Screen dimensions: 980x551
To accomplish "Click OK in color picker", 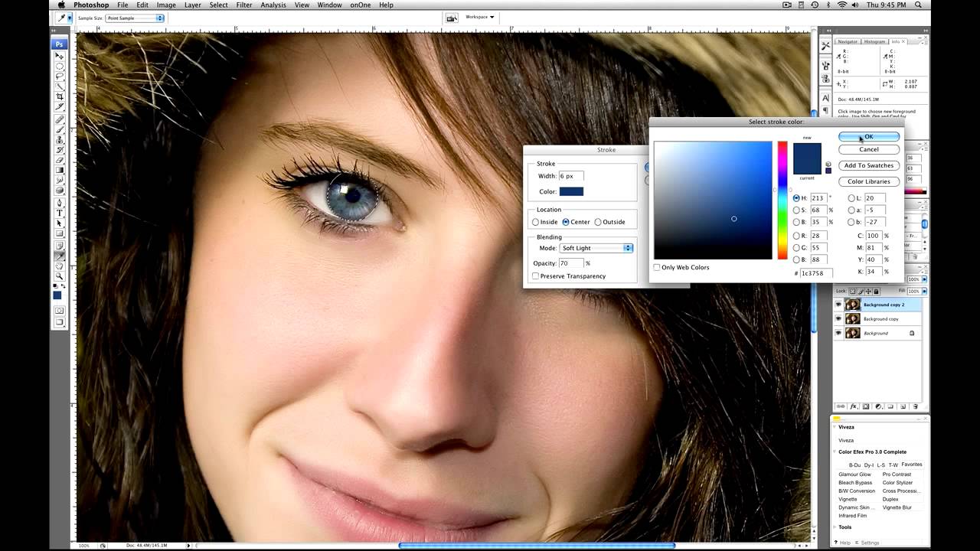I will 869,137.
